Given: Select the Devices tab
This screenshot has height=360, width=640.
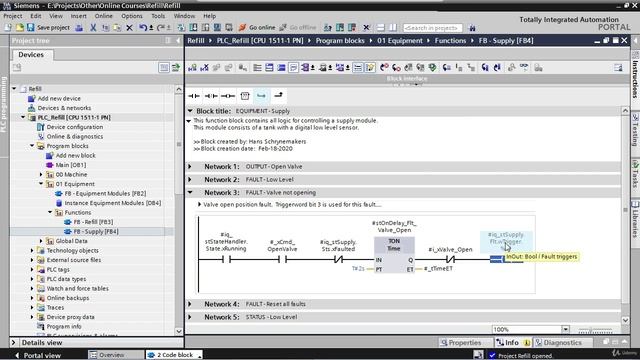Looking at the screenshot, I should 31,55.
